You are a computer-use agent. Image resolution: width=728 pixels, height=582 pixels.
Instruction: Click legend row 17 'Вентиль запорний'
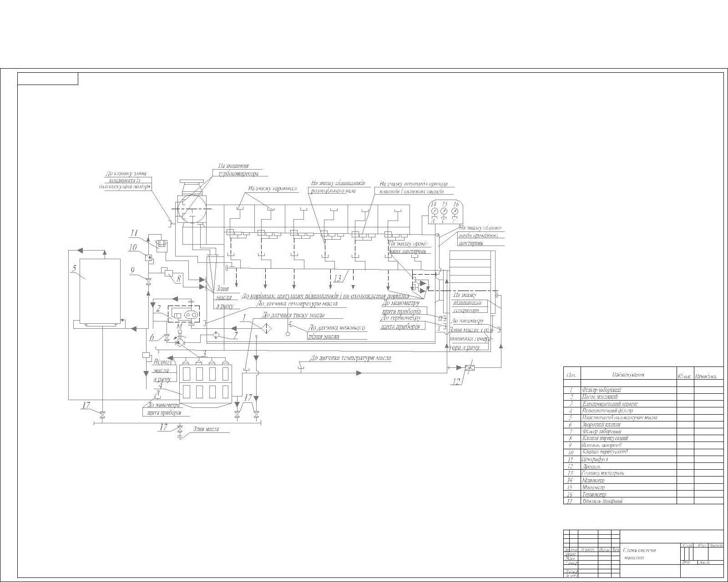click(x=643, y=501)
